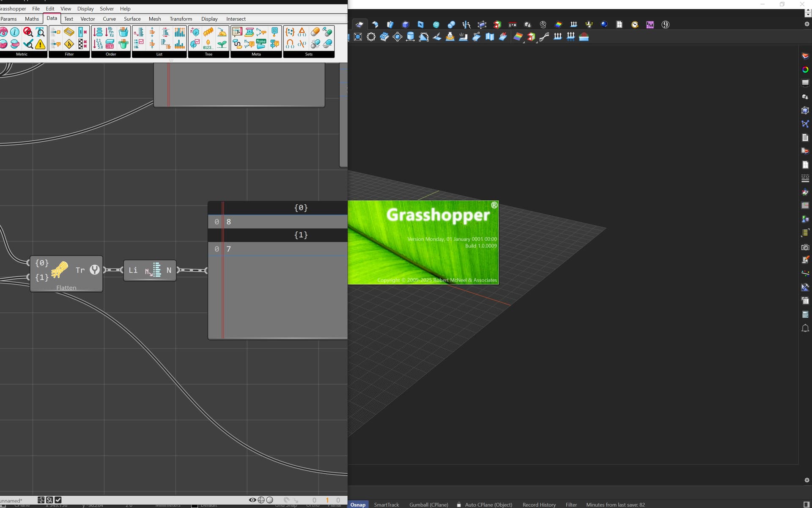Enable Record History in status bar

tap(539, 505)
